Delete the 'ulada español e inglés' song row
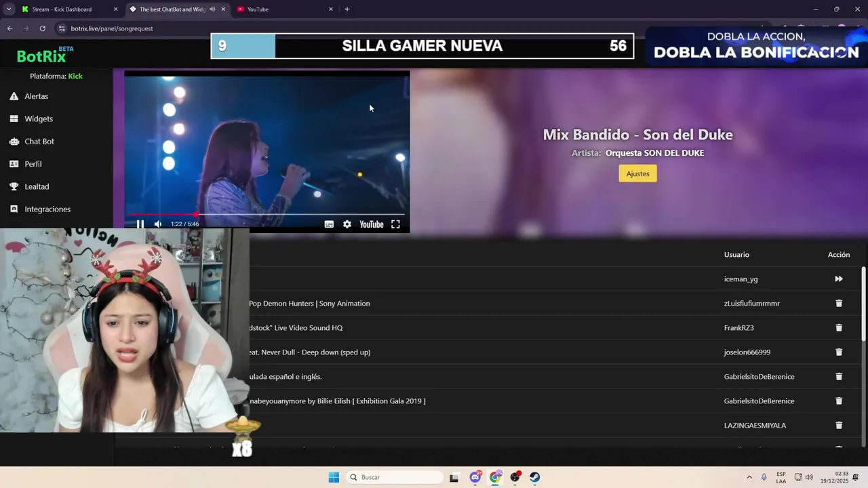The image size is (868, 488). (x=839, y=376)
